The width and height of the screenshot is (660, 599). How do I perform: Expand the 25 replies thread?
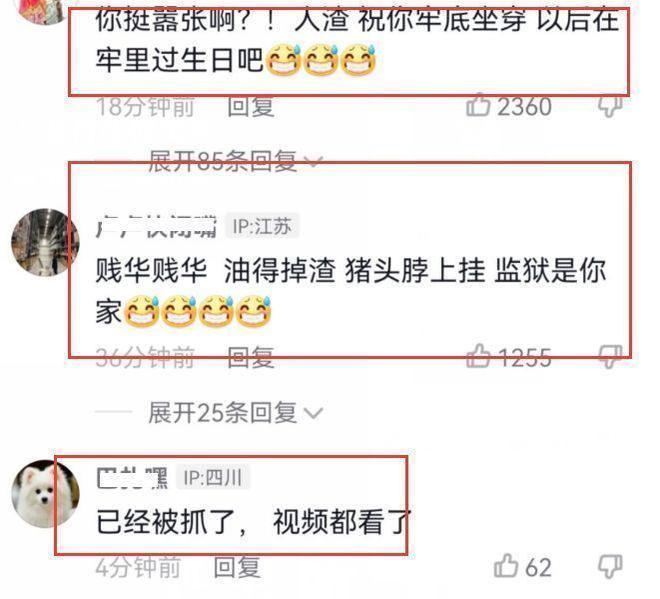coord(236,412)
